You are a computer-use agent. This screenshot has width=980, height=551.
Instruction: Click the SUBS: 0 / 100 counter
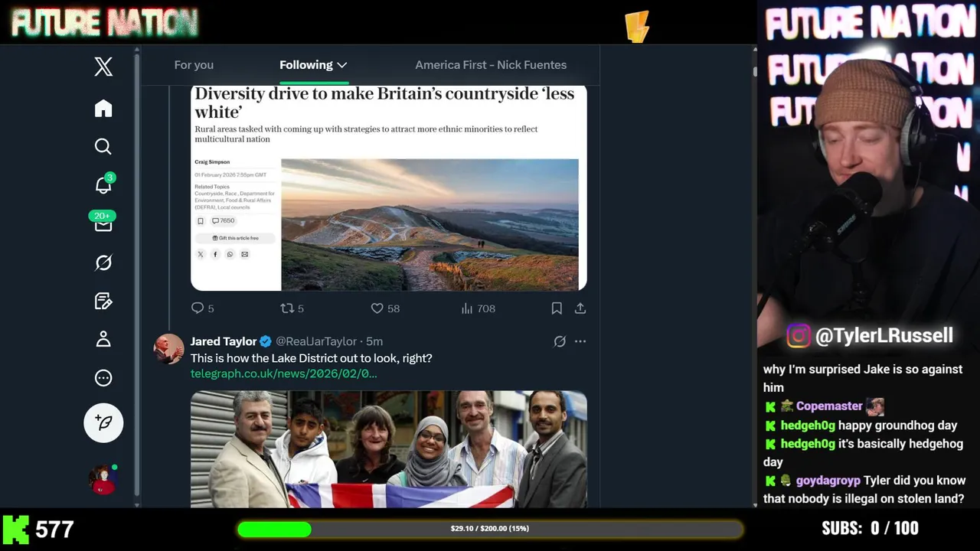[x=870, y=528]
